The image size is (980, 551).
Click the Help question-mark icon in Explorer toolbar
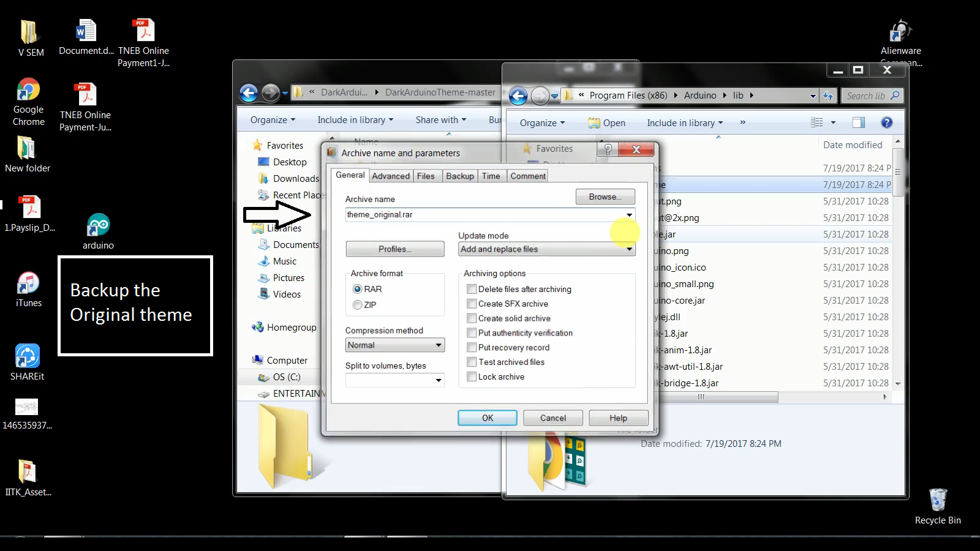click(x=886, y=122)
